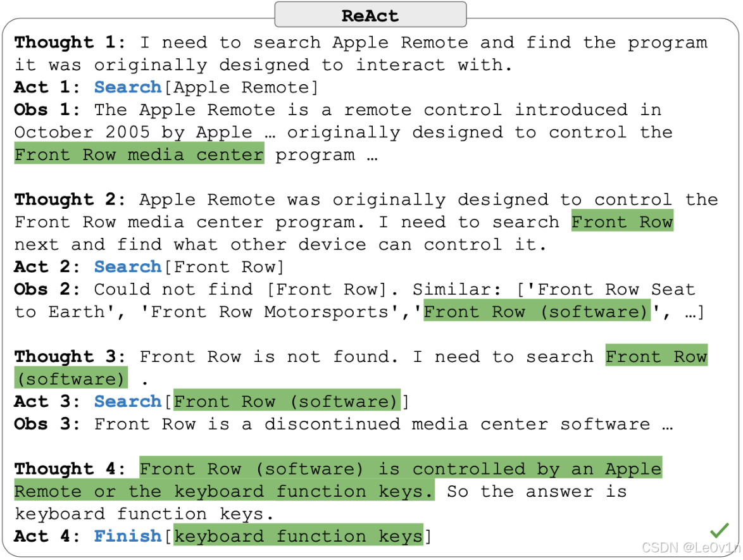
Task: Select highlighted "Front Row media center" in Obs 1
Action: tap(139, 154)
